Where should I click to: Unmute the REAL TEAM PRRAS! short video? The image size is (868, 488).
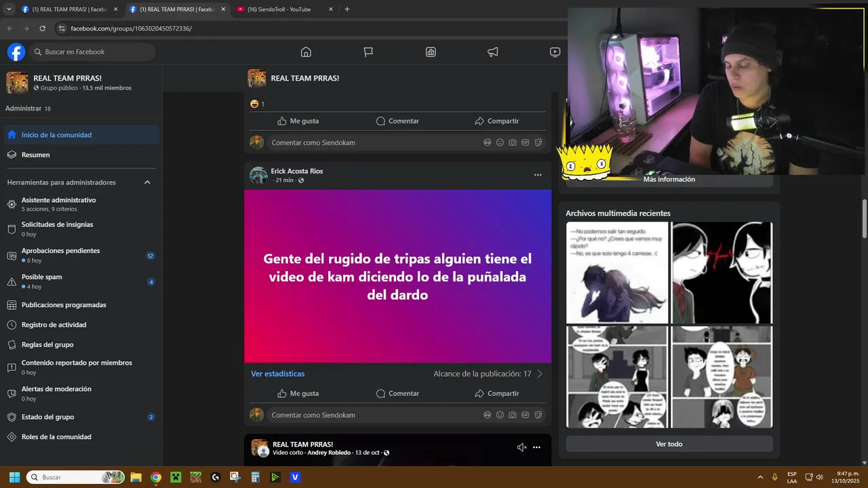coord(521,447)
